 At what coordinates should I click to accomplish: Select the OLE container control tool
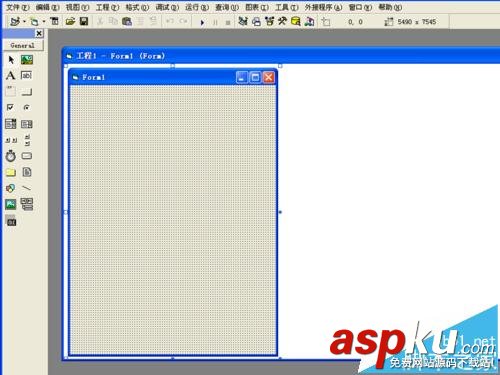(x=11, y=221)
